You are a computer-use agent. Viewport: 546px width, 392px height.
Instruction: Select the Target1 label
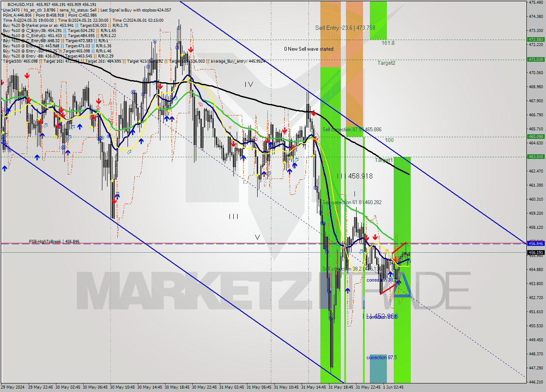coord(384,160)
